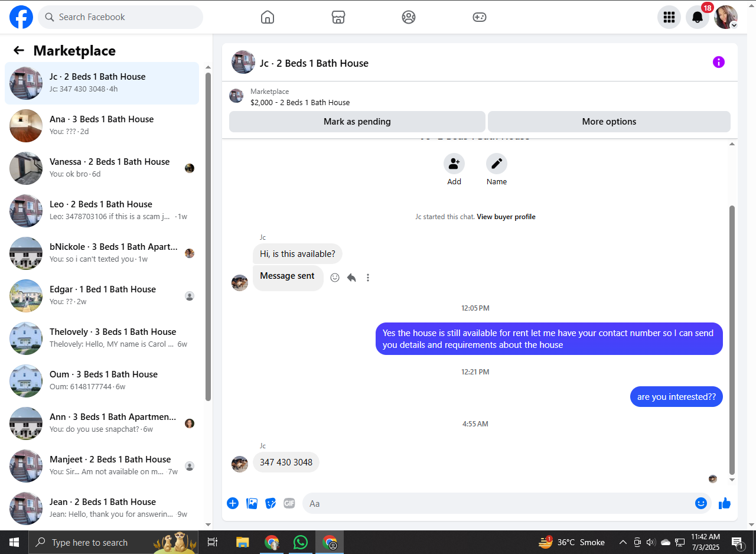The width and height of the screenshot is (756, 554).
Task: Open the Manjeet 2 Beds 1 Bath House chat
Action: (x=102, y=466)
